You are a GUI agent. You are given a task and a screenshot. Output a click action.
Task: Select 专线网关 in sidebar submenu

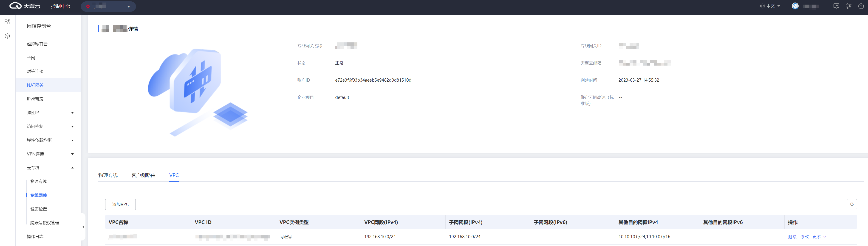coord(38,195)
